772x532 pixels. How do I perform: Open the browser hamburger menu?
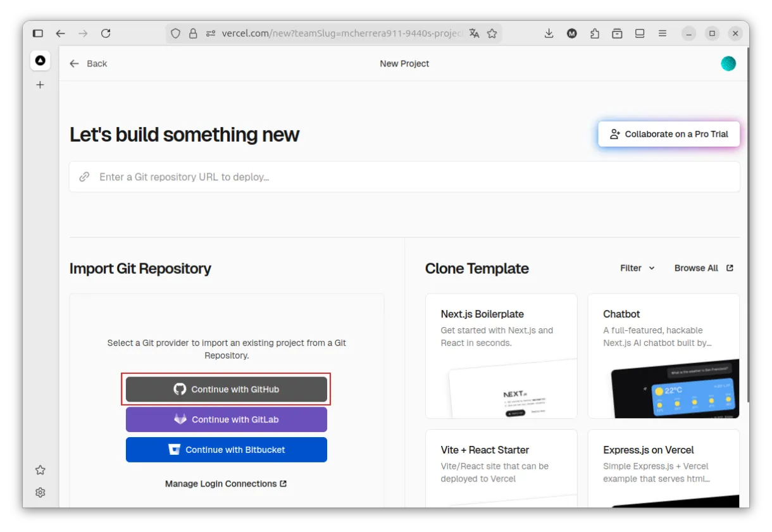point(663,34)
